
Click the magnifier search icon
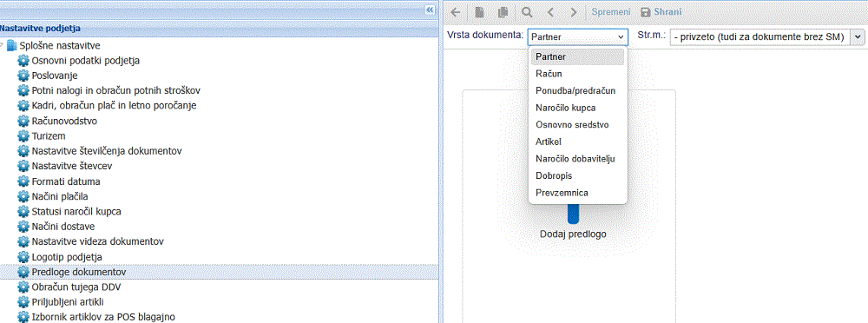point(527,11)
